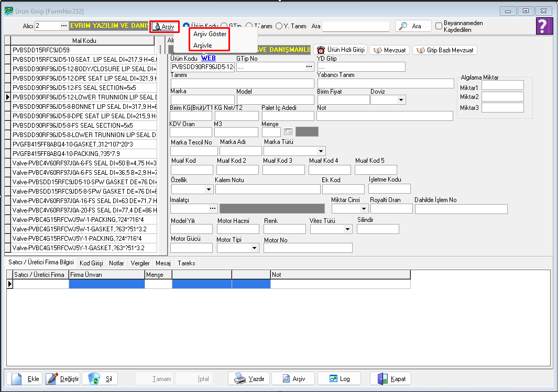
Task: Click the Ara magnifier search button
Action: [413, 26]
